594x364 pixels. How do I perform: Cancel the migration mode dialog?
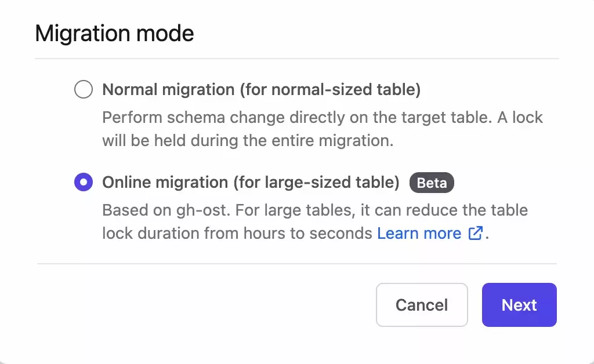(422, 305)
